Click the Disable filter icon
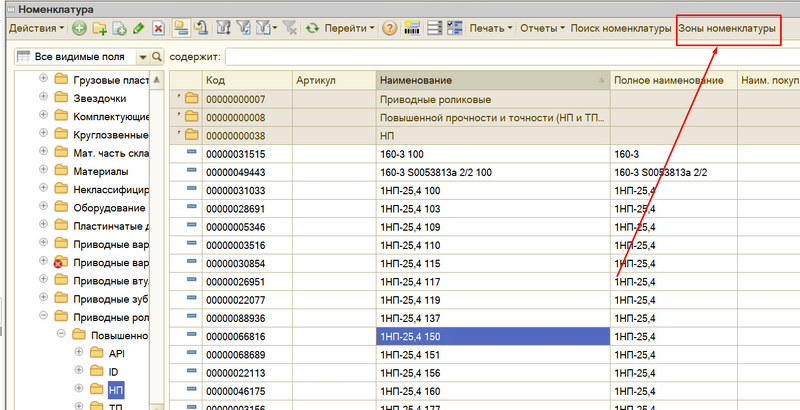Image resolution: width=800 pixels, height=410 pixels. tap(290, 29)
